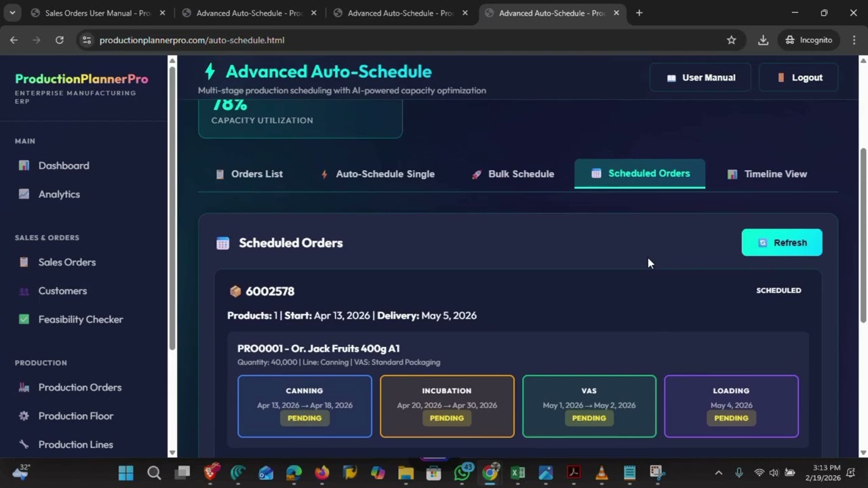Screen dimensions: 868x488
Task: Click the page vertical scrollbar
Action: [863, 236]
